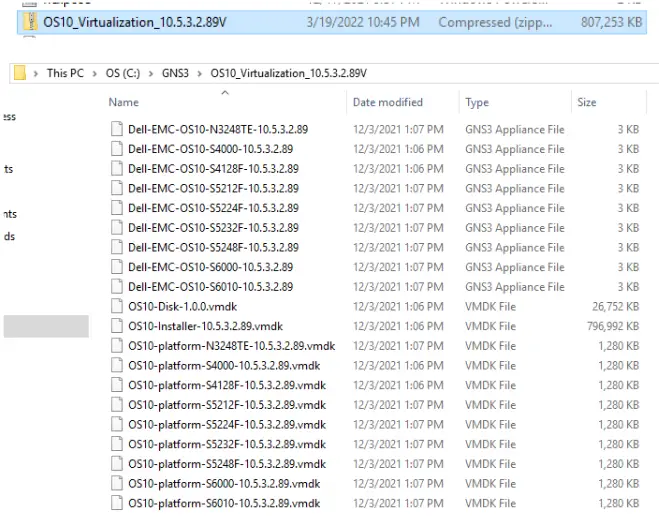Click file icon of OS10-platform-S6010 vmdk
This screenshot has width=659, height=517.
117,503
